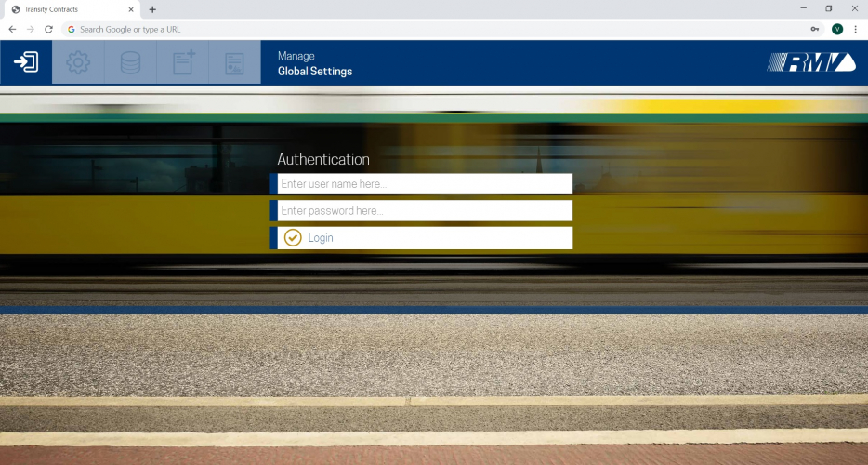Viewport: 868px width, 465px height.
Task: Click the checkmark circle icon beside Login
Action: tap(293, 238)
